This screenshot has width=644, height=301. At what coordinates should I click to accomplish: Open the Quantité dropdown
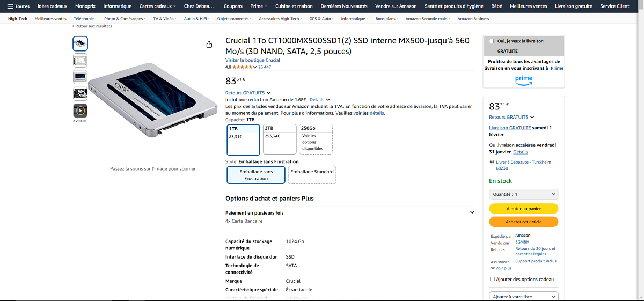click(523, 194)
